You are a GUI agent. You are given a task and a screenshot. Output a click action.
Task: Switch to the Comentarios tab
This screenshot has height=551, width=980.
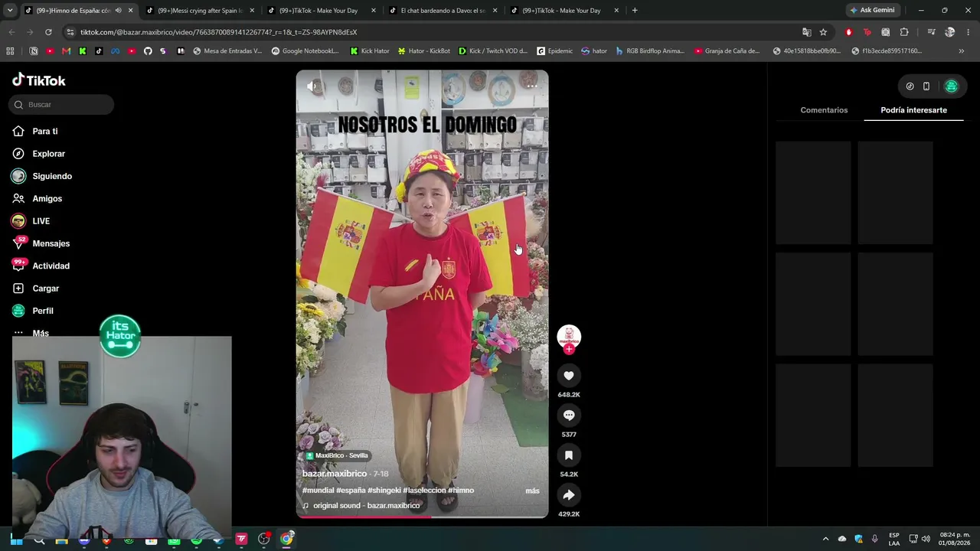pos(824,110)
